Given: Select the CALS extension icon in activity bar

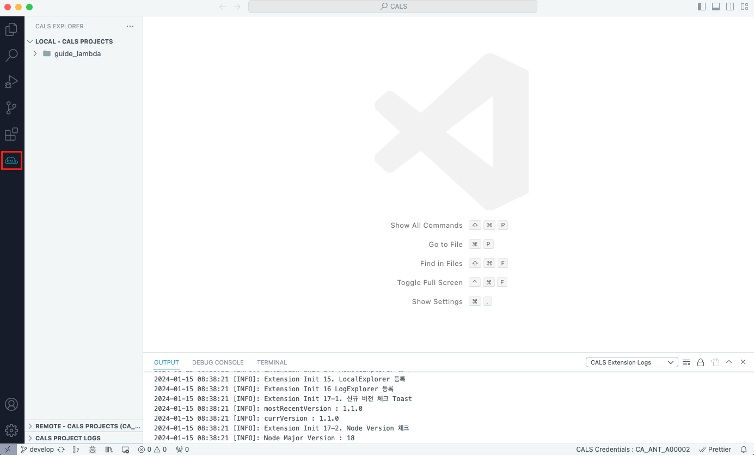Looking at the screenshot, I should point(12,160).
